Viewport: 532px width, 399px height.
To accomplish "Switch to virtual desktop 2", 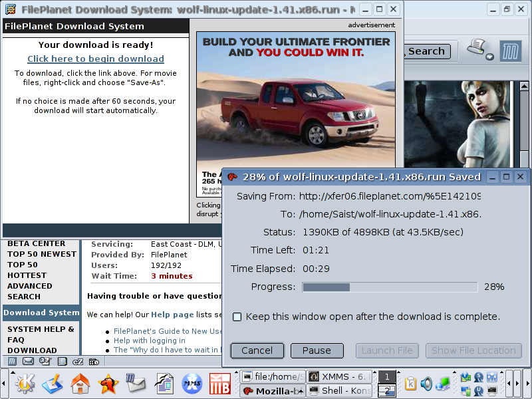I will pos(386,391).
